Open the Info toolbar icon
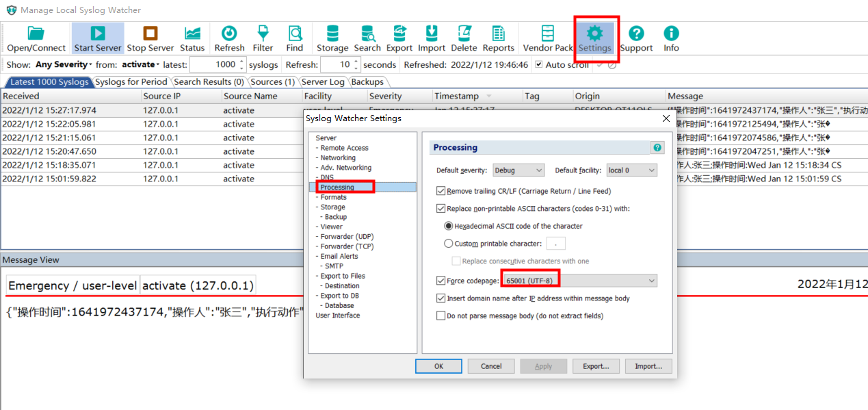Screen dimensions: 868x410 pos(671,39)
